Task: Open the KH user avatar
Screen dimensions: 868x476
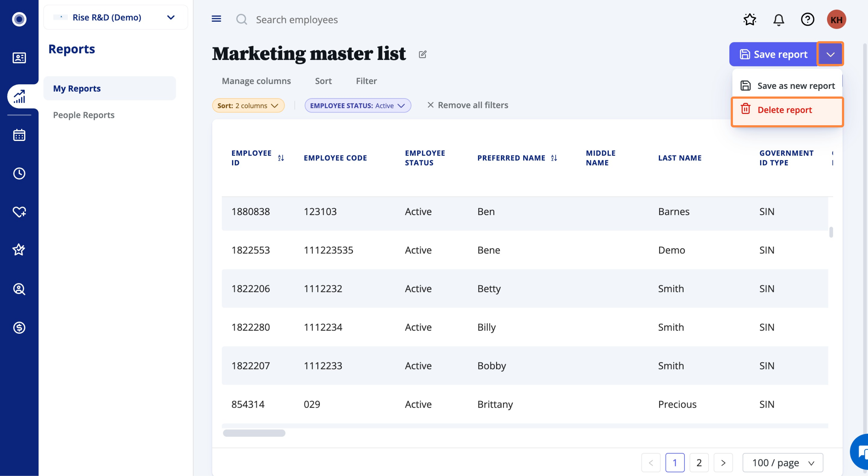Action: [x=836, y=19]
